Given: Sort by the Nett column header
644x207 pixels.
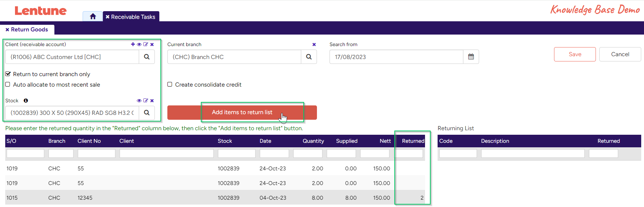Looking at the screenshot, I should click(385, 141).
